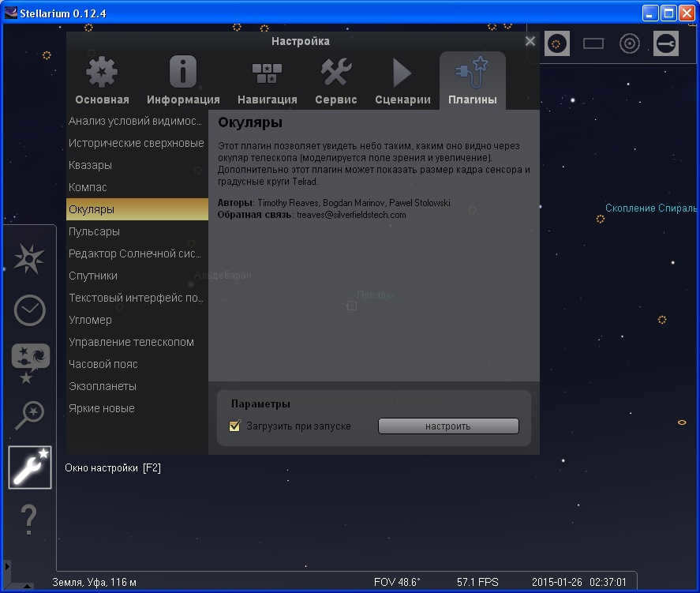This screenshot has height=593, width=700.
Task: Switch to the Информация tab
Action: [183, 81]
